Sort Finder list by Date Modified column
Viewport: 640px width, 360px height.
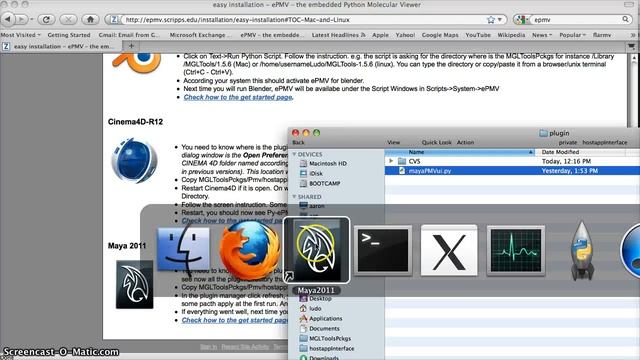pyautogui.click(x=580, y=152)
